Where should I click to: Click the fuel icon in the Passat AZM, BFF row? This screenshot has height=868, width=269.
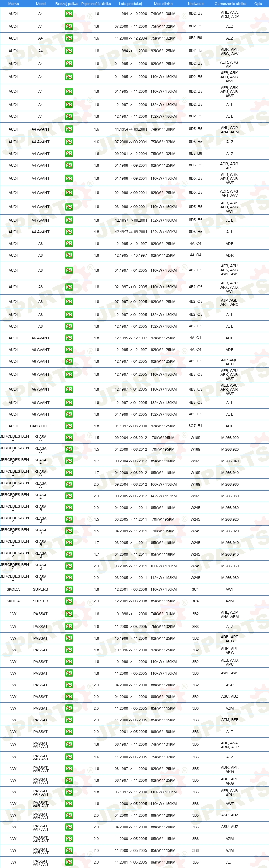(69, 720)
